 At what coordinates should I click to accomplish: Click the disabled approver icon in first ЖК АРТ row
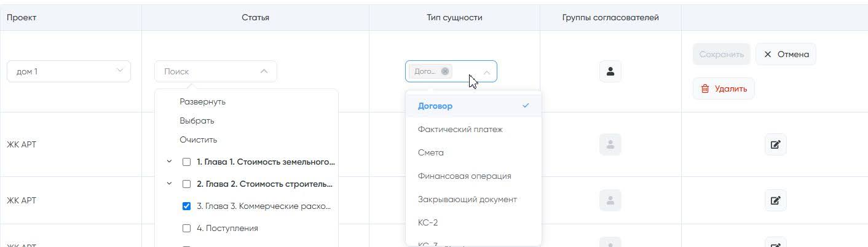[x=610, y=144]
